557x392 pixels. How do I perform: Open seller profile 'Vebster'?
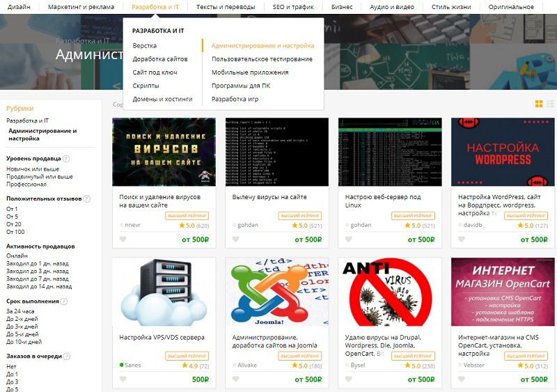tap(474, 365)
